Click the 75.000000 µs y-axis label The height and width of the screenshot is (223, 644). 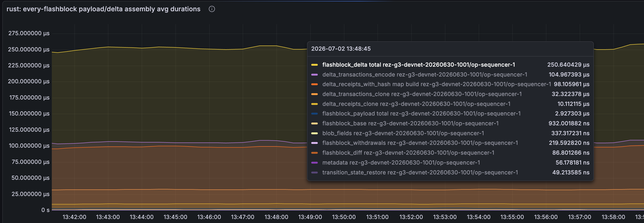point(31,162)
